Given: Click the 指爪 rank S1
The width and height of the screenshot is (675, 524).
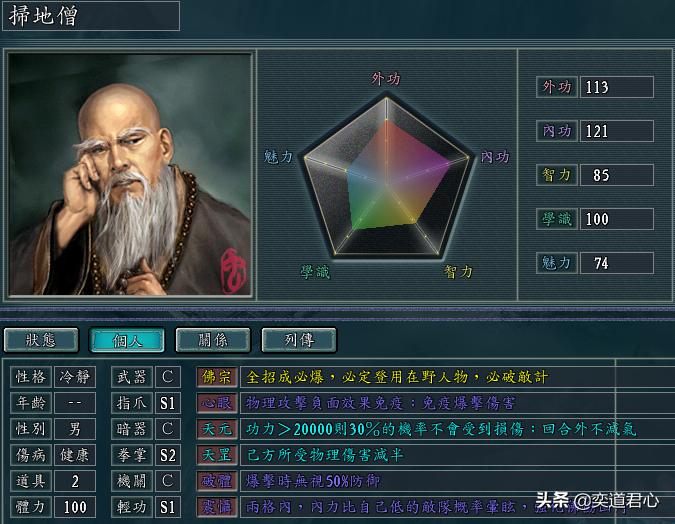Looking at the screenshot, I should [x=167, y=403].
